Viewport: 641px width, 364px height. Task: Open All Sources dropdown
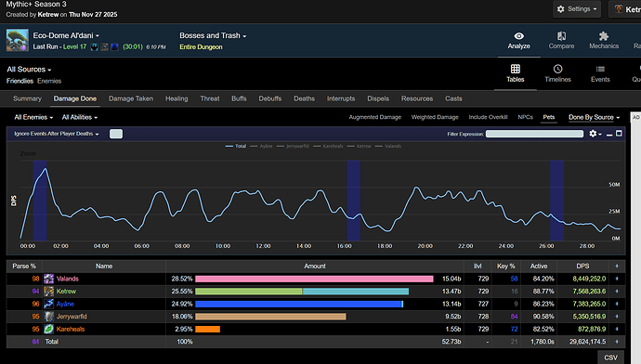[29, 70]
